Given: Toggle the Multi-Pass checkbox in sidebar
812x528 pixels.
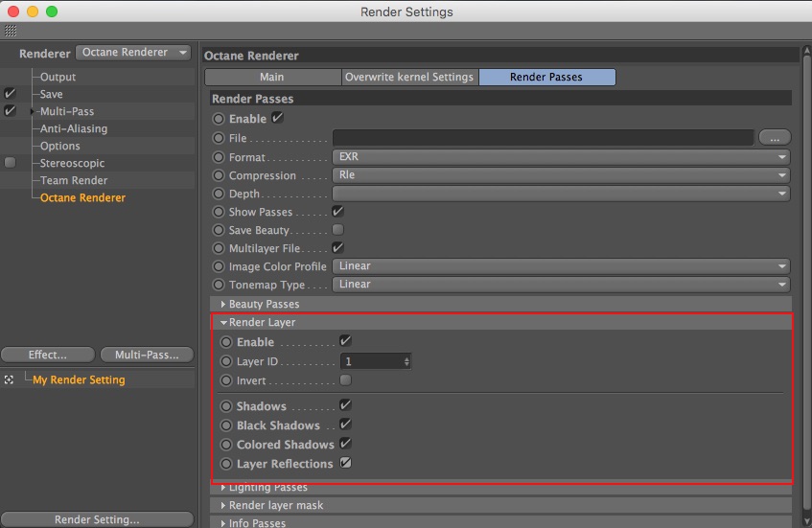Looking at the screenshot, I should tap(10, 111).
